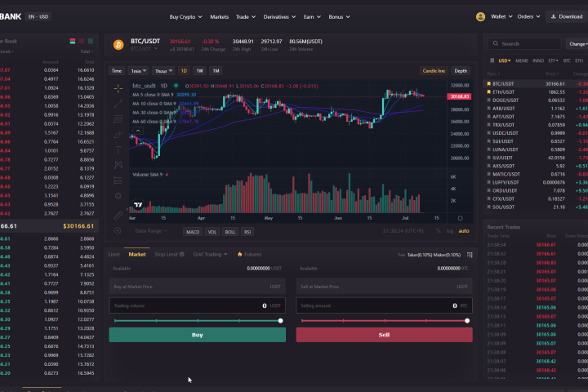Expand the 1min interval dropdown
Image resolution: width=588 pixels, height=392 pixels.
coord(138,71)
